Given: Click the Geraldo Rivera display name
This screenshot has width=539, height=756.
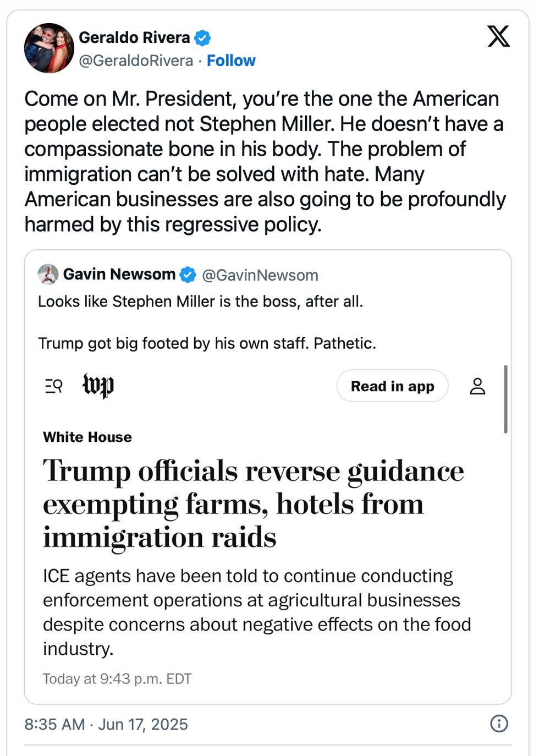Looking at the screenshot, I should pos(134,37).
